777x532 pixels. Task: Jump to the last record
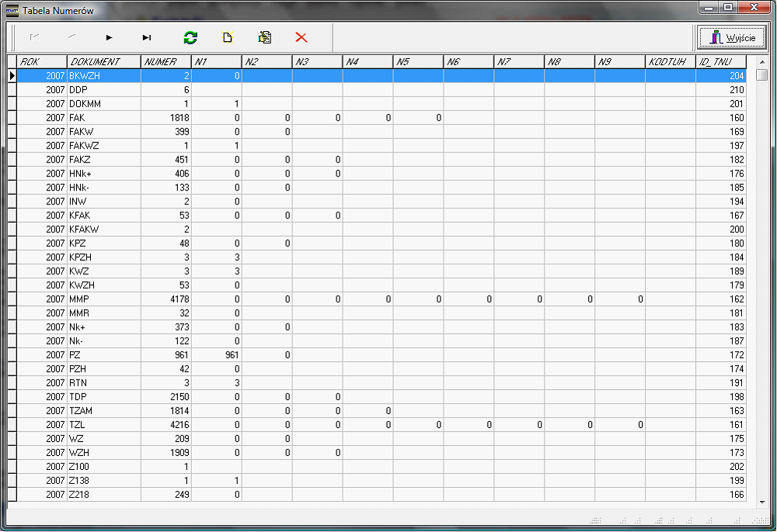(x=147, y=37)
